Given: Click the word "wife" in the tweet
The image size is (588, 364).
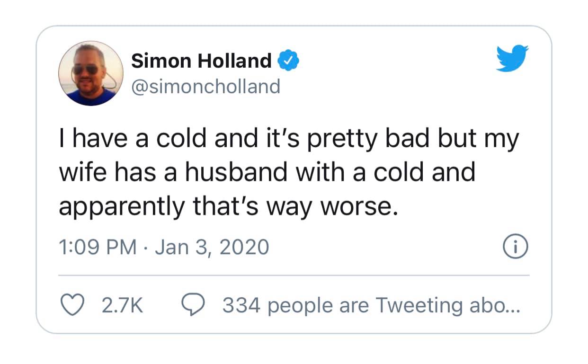Looking at the screenshot, I should (81, 172).
